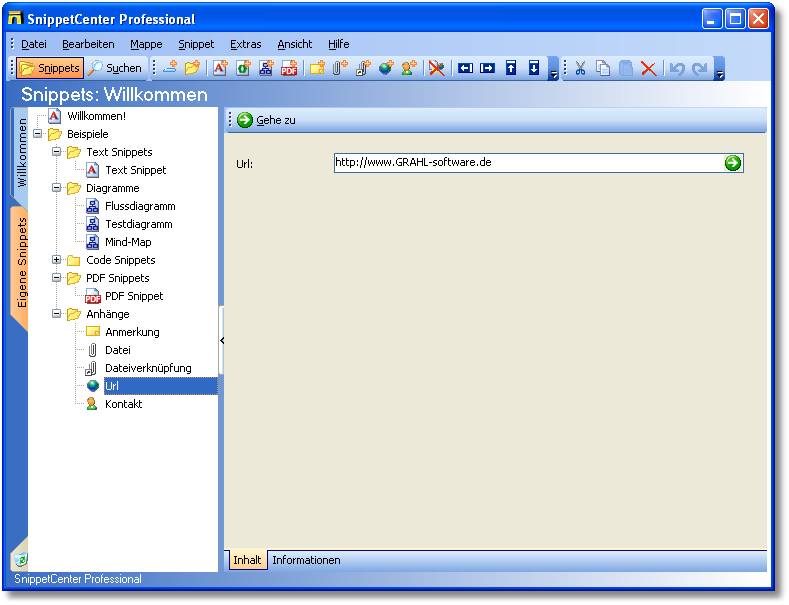789x605 pixels.
Task: Open the Ansicht menu
Action: (x=294, y=44)
